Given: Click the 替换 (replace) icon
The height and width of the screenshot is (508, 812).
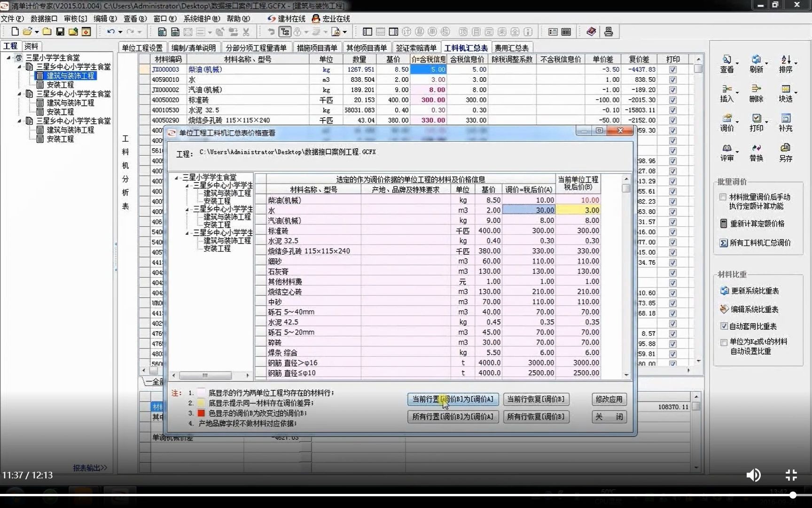Looking at the screenshot, I should tap(756, 148).
